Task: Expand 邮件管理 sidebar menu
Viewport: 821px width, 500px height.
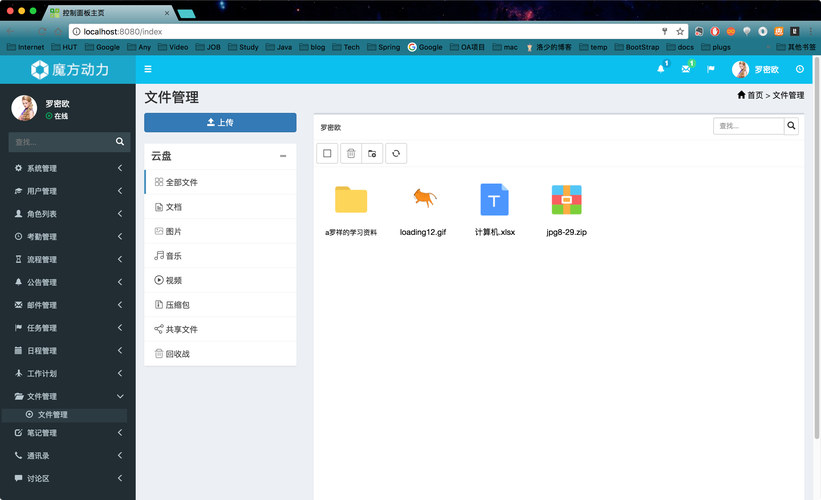Action: (68, 305)
